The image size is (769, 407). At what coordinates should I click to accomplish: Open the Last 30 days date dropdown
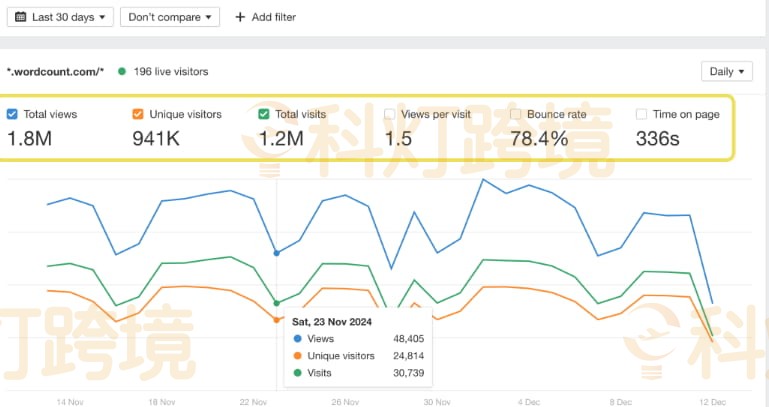60,17
